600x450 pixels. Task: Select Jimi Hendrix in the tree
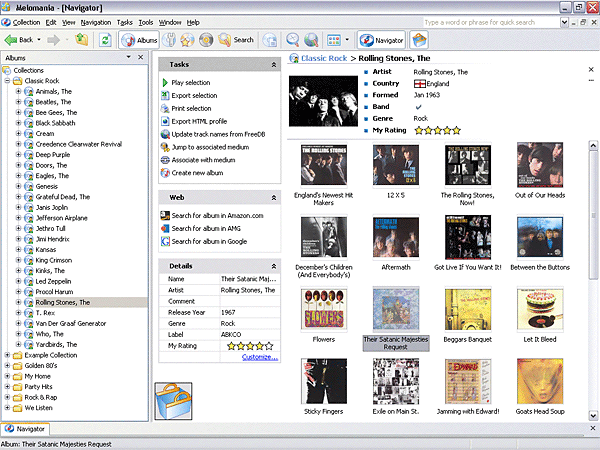[x=52, y=239]
